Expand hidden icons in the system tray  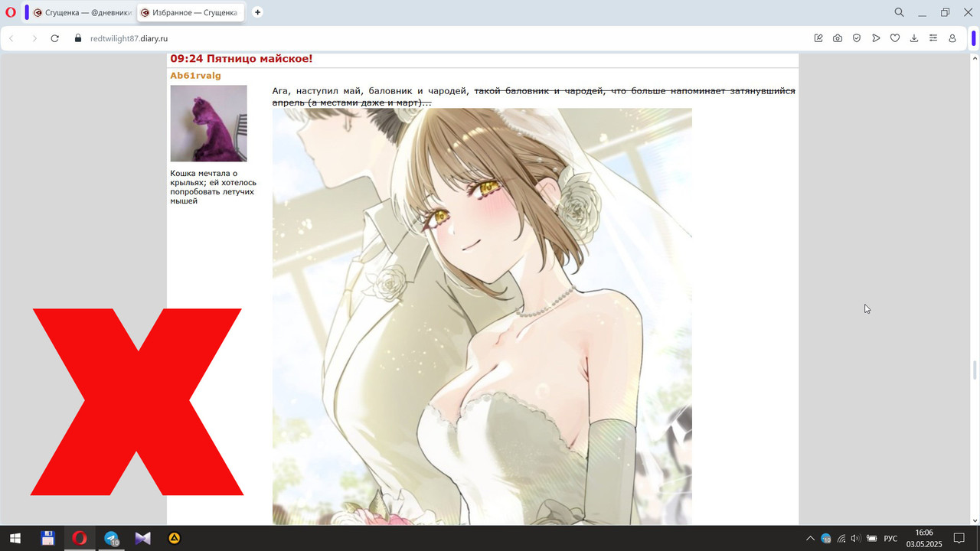[810, 538]
